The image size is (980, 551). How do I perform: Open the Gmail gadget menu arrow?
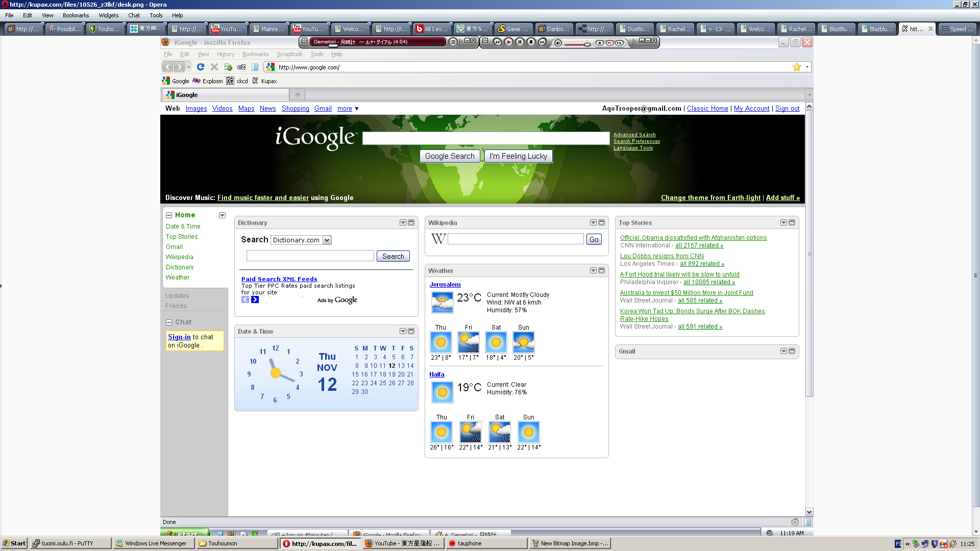783,352
